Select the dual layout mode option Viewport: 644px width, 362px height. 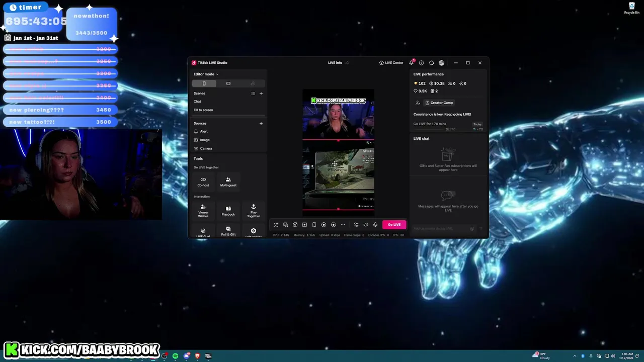coord(253,83)
